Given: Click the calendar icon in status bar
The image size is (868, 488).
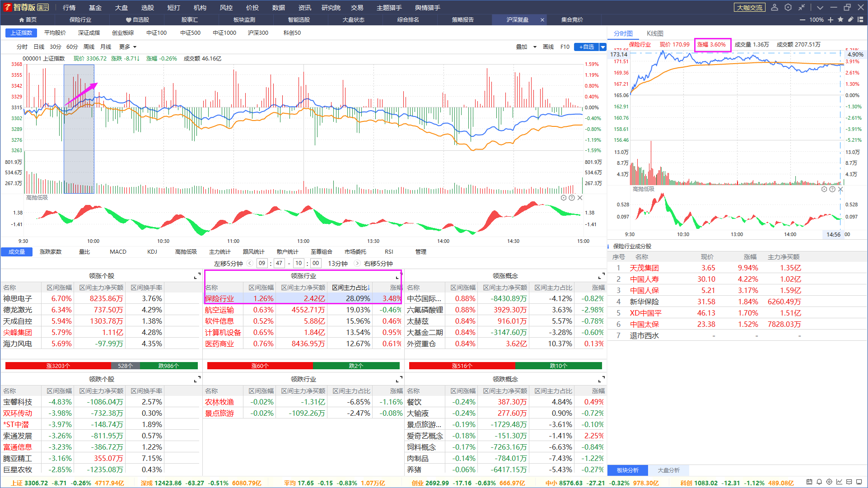Looking at the screenshot, I should click(x=809, y=482).
